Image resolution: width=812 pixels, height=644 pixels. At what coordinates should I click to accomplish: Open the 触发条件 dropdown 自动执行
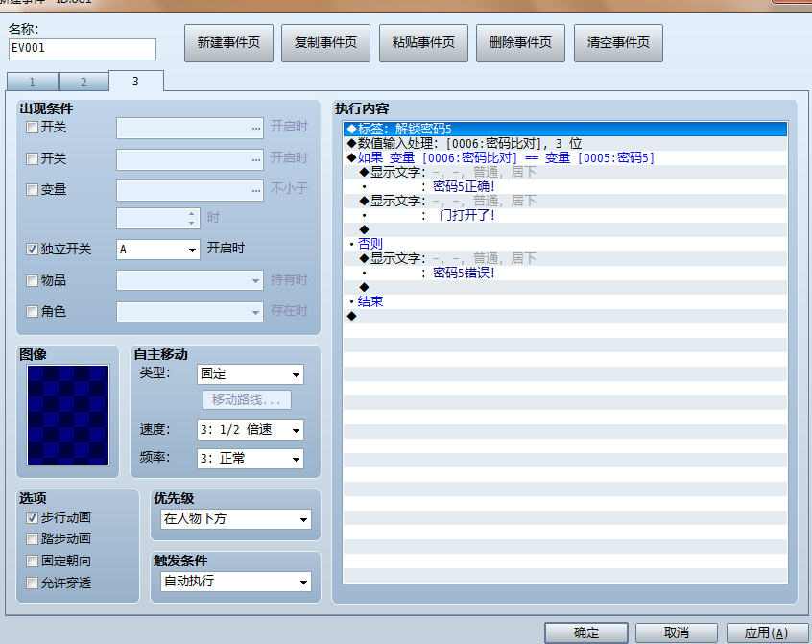point(236,582)
